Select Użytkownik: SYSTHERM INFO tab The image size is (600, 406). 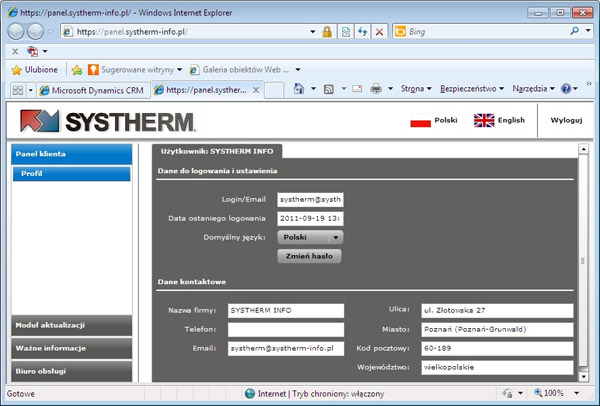point(217,151)
